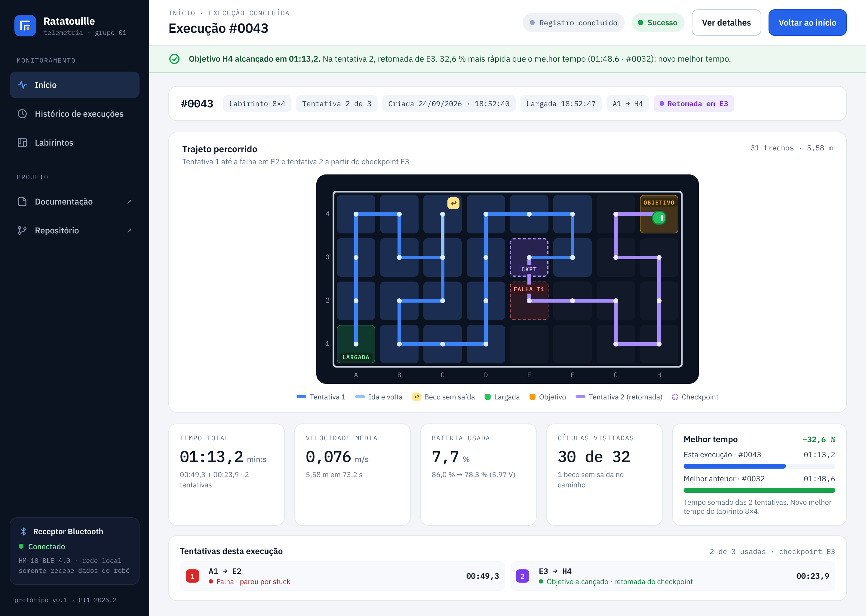The height and width of the screenshot is (616, 866).
Task: Click the external arrow next to Documentação
Action: (x=129, y=202)
